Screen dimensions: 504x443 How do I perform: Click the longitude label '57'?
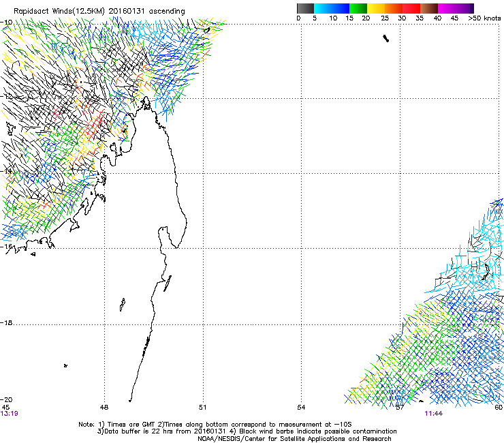pos(400,408)
